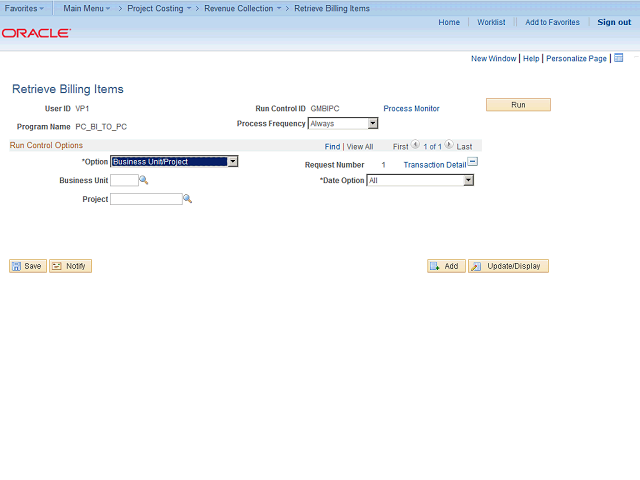Click Retrieve Billing Items breadcrumb
The height and width of the screenshot is (480, 640).
click(332, 8)
